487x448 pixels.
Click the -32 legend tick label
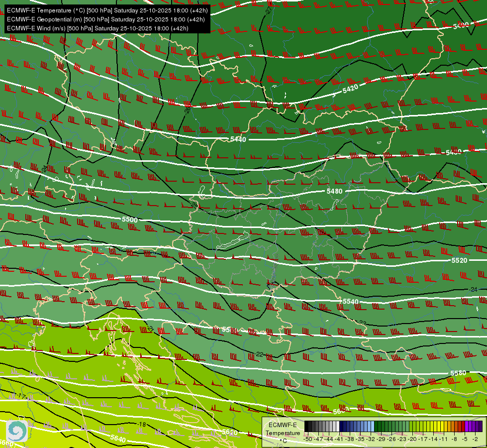click(x=371, y=440)
